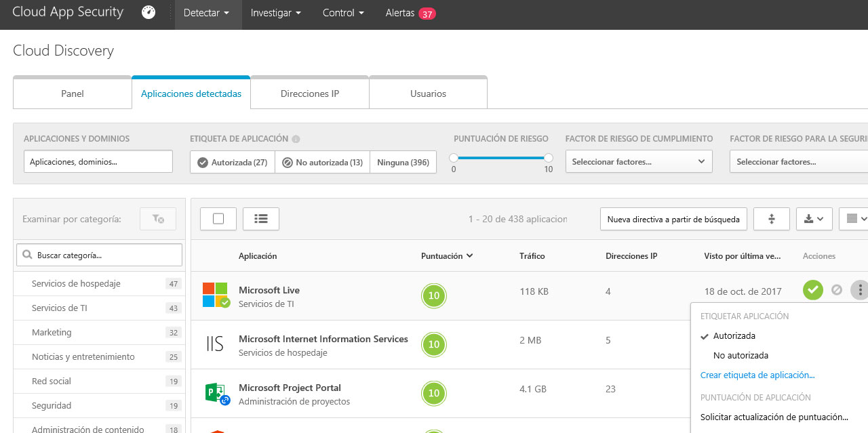Open the table columns dropdown
This screenshot has height=433, width=868.
pyautogui.click(x=854, y=219)
